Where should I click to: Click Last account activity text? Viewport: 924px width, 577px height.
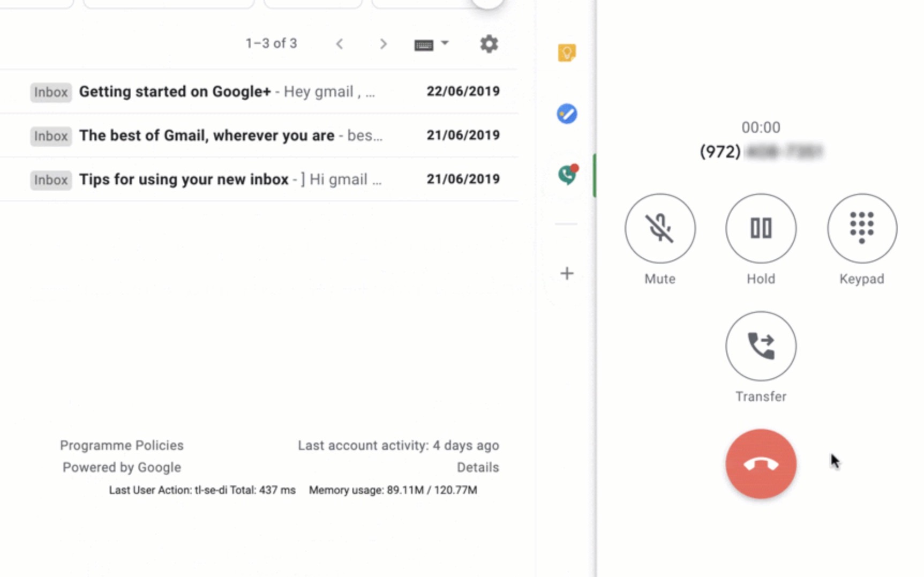tap(399, 445)
